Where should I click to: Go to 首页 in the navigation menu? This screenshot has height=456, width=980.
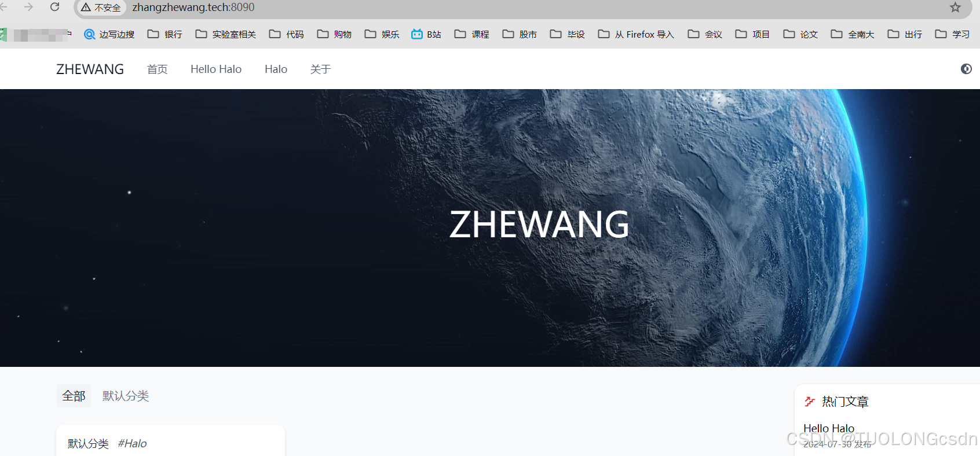pos(157,69)
